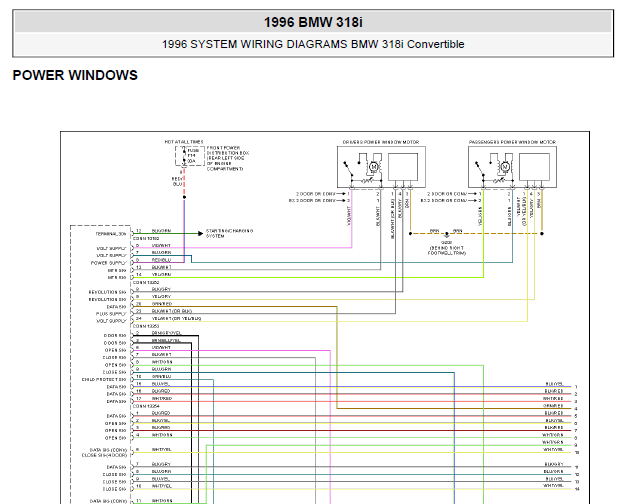Screen dimensions: 636x504
Task: Click the motor M symbol in passenger's window motor
Action: [x=505, y=166]
